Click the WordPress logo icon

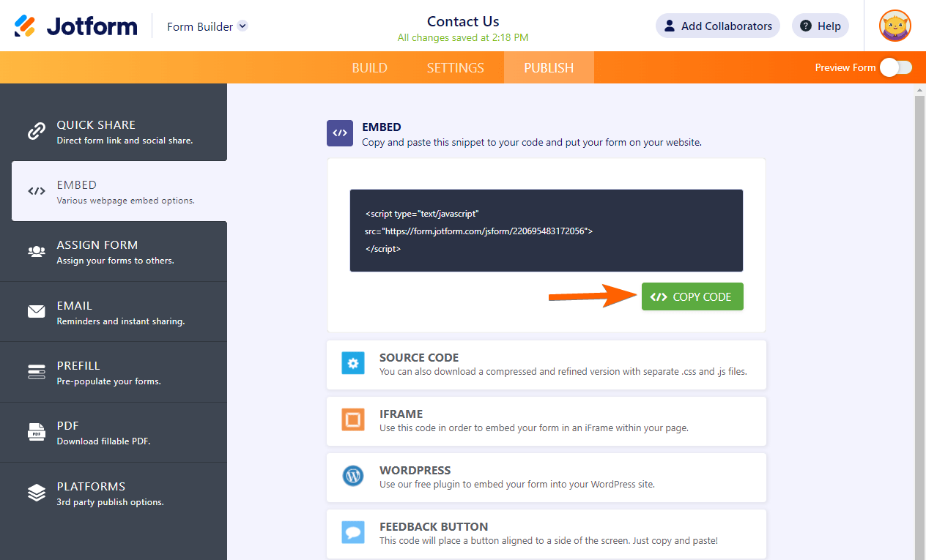[353, 477]
